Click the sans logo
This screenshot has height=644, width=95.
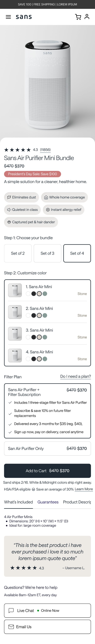24,17
